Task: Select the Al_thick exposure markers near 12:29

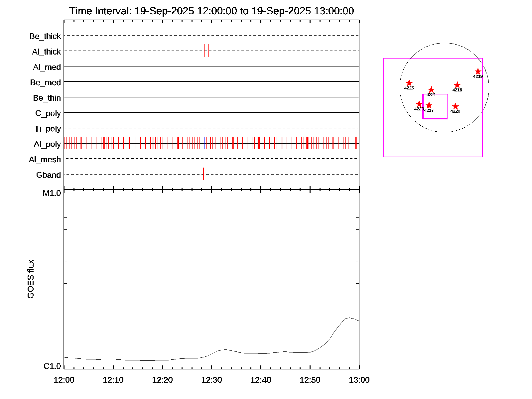Action: click(x=206, y=51)
